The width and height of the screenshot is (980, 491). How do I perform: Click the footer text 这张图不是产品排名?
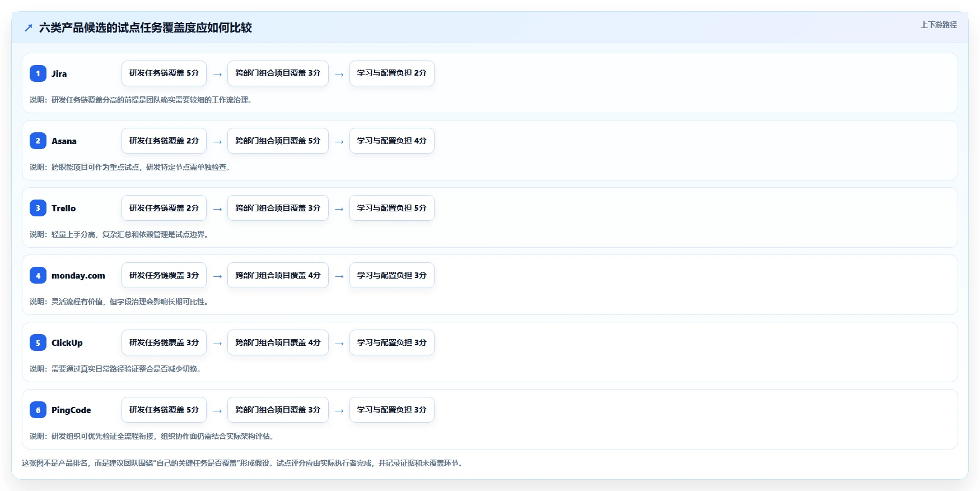coord(244,463)
